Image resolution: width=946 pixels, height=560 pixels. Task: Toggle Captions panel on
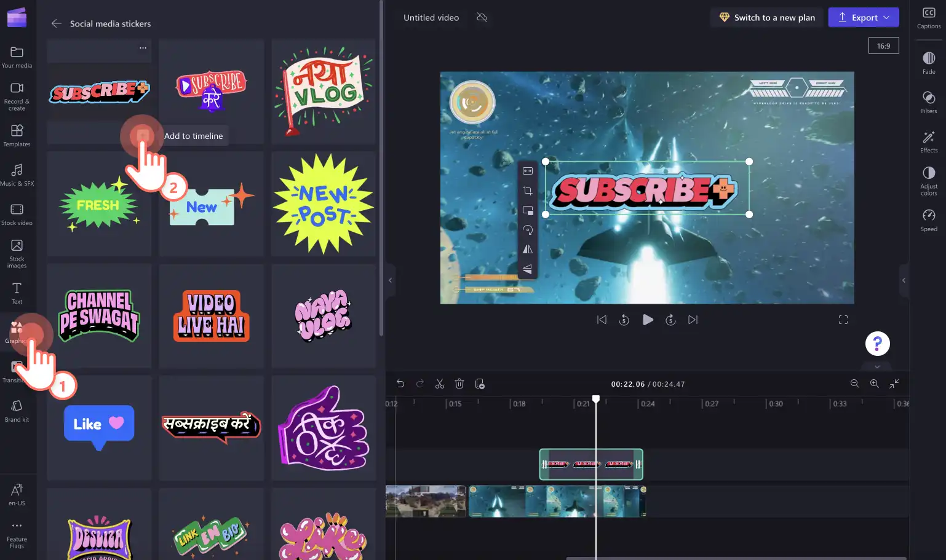coord(929,18)
